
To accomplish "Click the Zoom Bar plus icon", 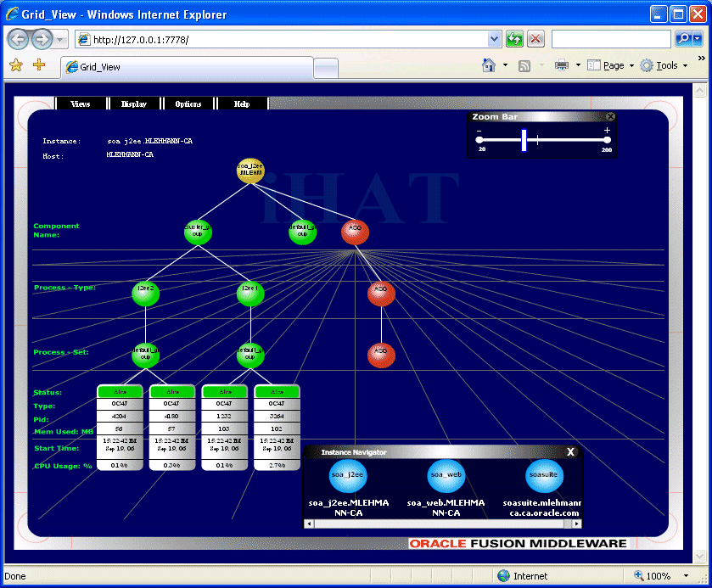I will tap(607, 131).
